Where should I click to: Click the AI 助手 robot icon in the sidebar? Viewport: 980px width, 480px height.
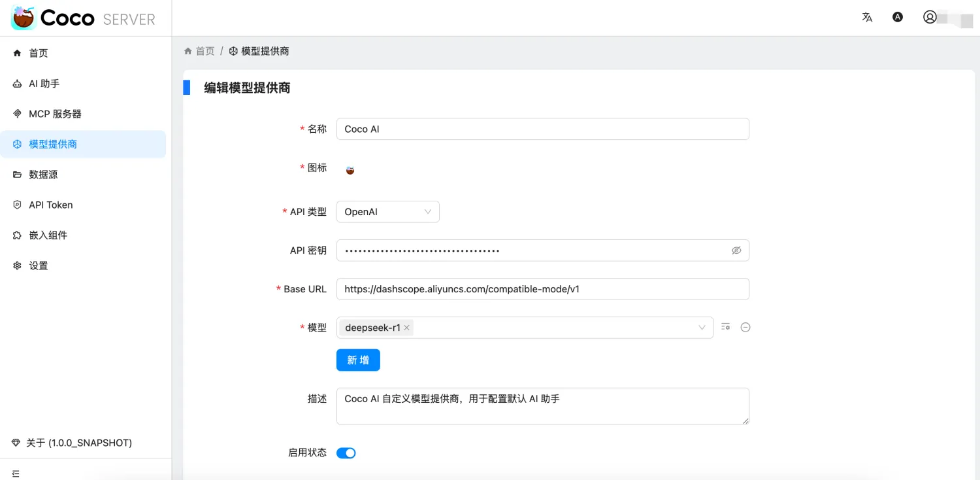(18, 84)
